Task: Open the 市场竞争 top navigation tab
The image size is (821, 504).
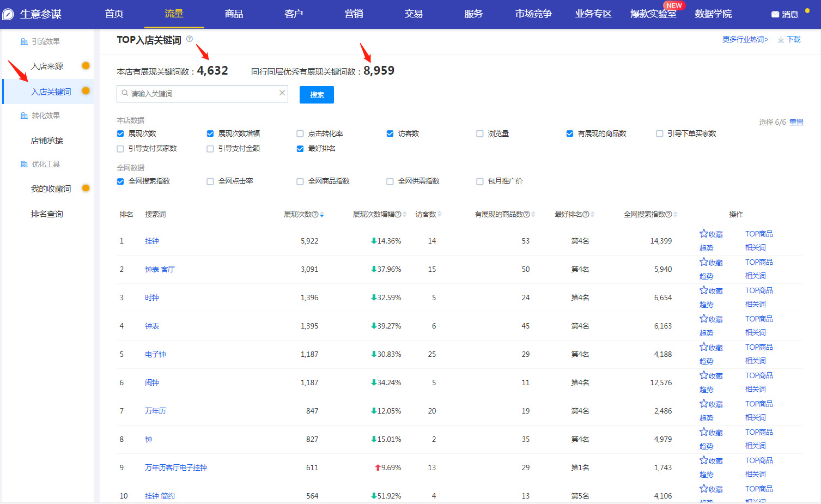Action: coord(533,14)
